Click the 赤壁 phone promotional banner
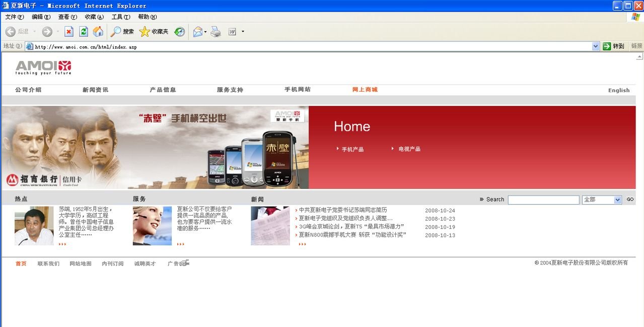This screenshot has width=644, height=327. [155, 147]
